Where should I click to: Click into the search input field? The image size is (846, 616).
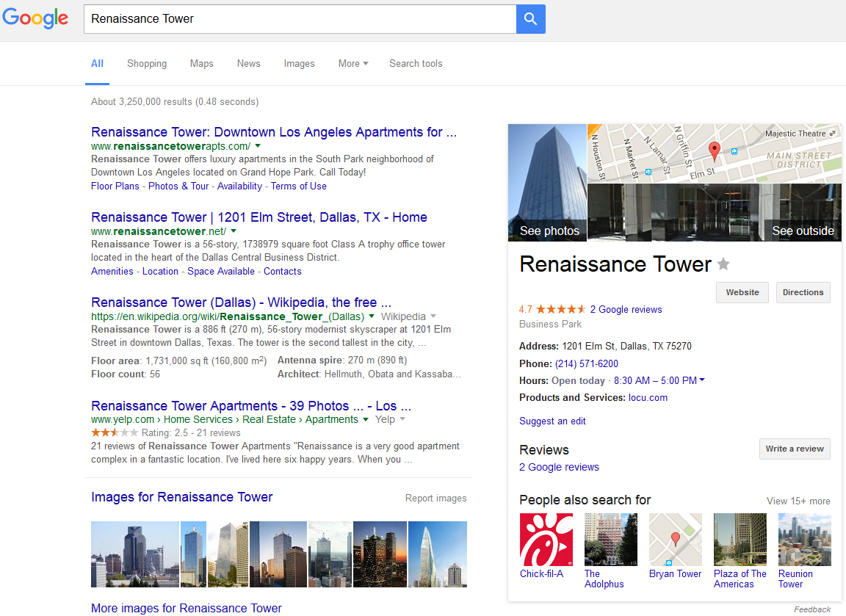coord(300,19)
